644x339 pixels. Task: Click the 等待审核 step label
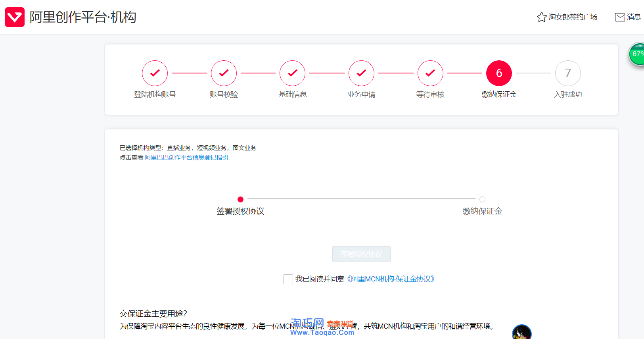click(430, 94)
